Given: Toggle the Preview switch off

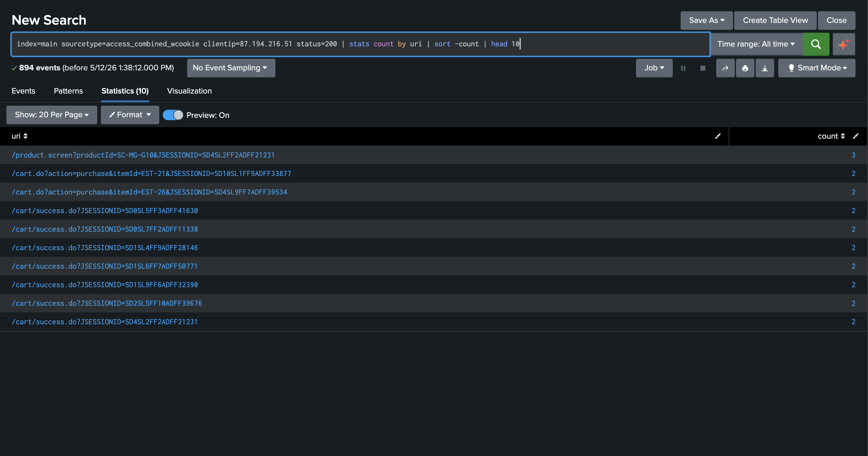Looking at the screenshot, I should pyautogui.click(x=173, y=115).
